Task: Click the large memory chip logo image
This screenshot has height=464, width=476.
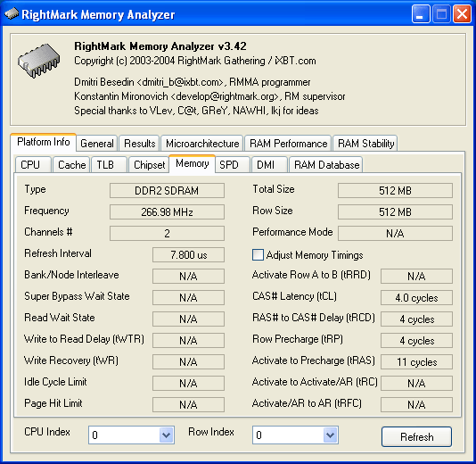Action: 38,61
